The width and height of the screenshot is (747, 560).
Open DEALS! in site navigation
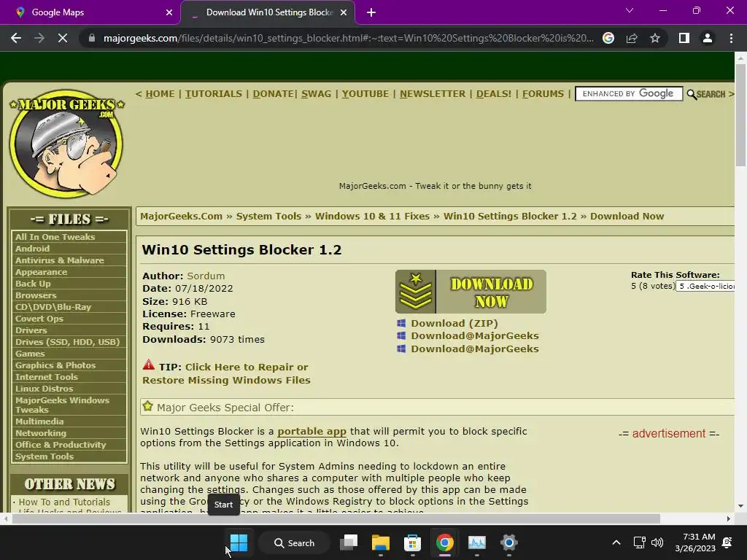[x=494, y=94]
